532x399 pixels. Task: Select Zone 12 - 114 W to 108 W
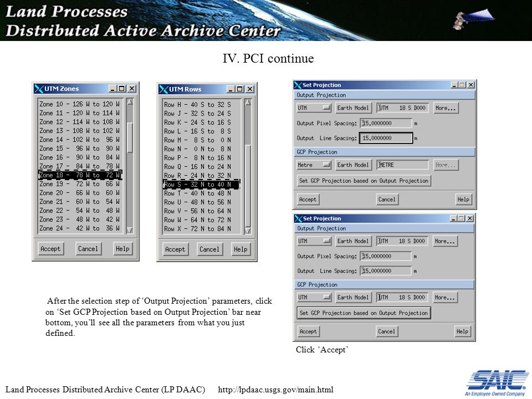(80, 122)
